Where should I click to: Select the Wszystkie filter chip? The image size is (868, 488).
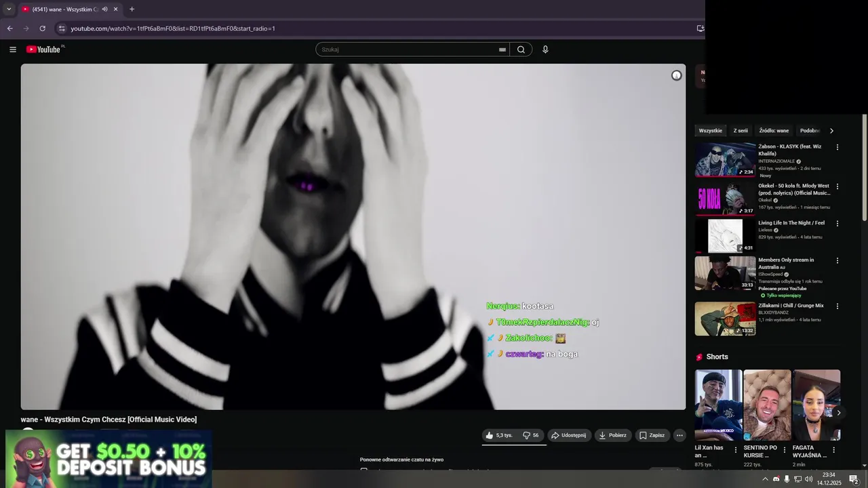pyautogui.click(x=711, y=131)
